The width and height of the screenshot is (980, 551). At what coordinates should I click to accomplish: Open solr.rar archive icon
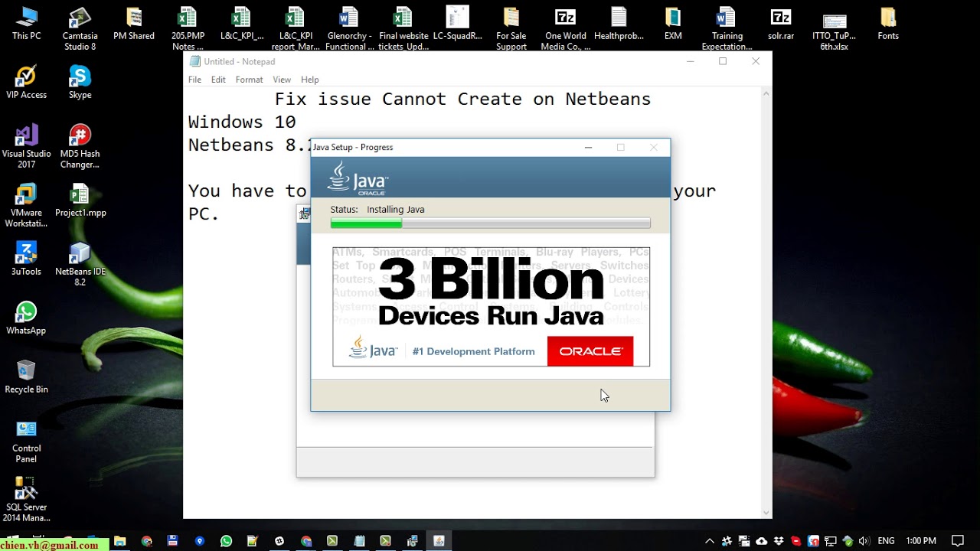[780, 24]
